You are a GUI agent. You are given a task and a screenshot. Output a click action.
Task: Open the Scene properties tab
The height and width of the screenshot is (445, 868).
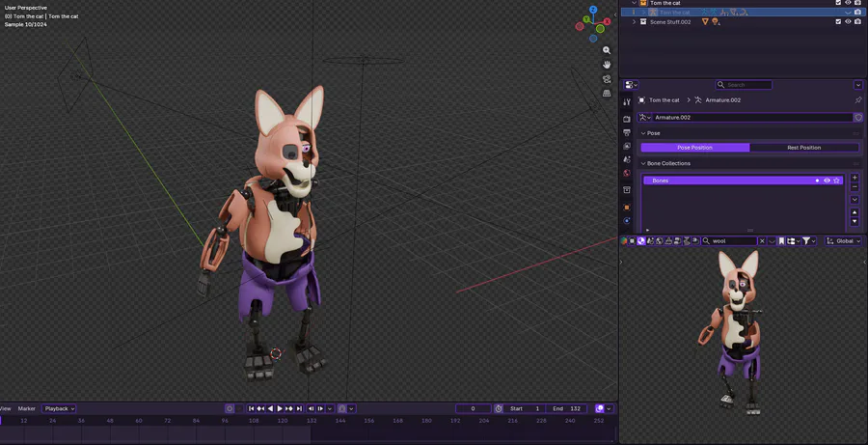(x=627, y=159)
